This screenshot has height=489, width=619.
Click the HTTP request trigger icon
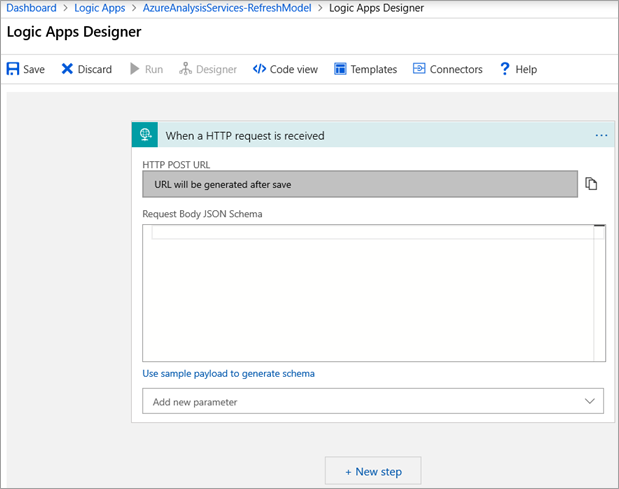pos(146,135)
